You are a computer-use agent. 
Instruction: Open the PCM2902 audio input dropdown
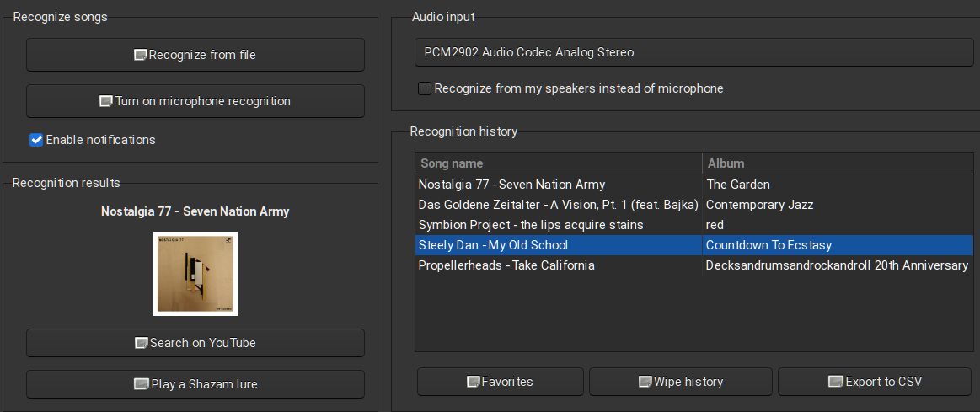[693, 52]
